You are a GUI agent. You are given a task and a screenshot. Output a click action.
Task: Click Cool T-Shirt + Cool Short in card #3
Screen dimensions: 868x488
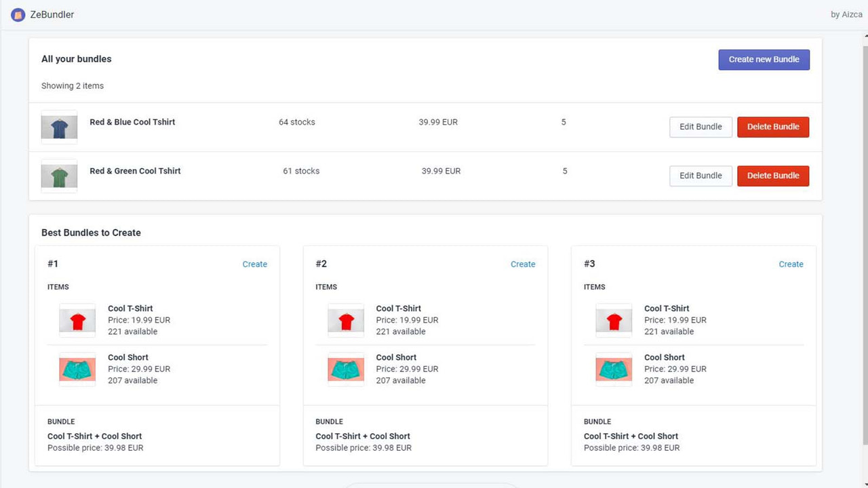tap(631, 436)
